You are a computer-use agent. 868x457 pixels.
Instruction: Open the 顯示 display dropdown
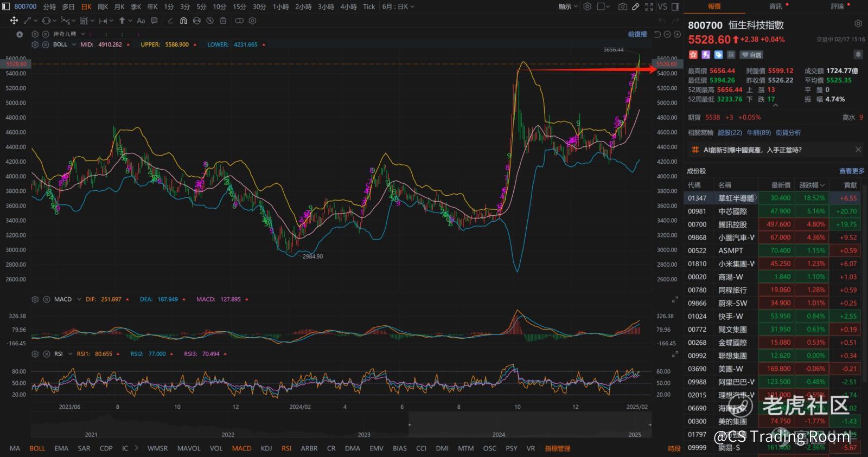[568, 7]
